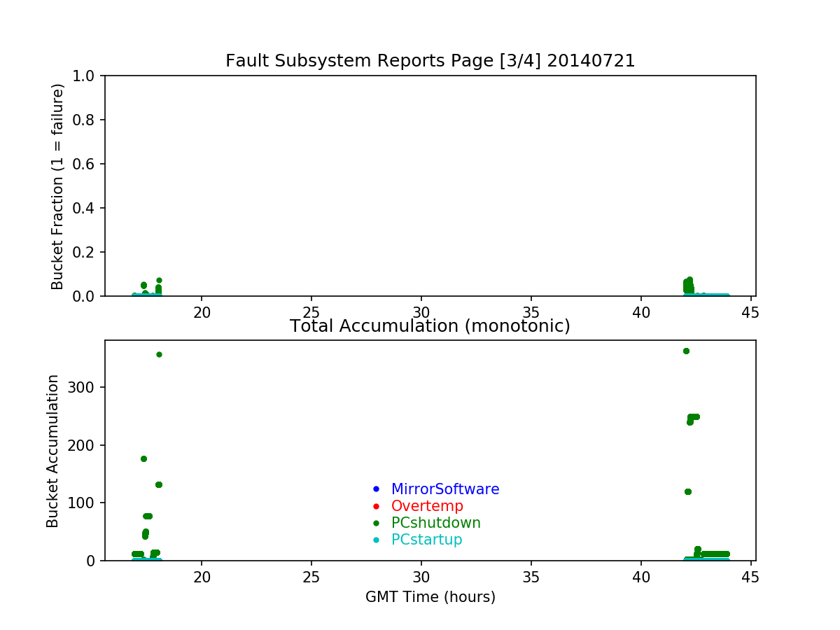Click the Total Accumulation (monotonic) title
The width and height of the screenshot is (840, 630).
[x=430, y=326]
